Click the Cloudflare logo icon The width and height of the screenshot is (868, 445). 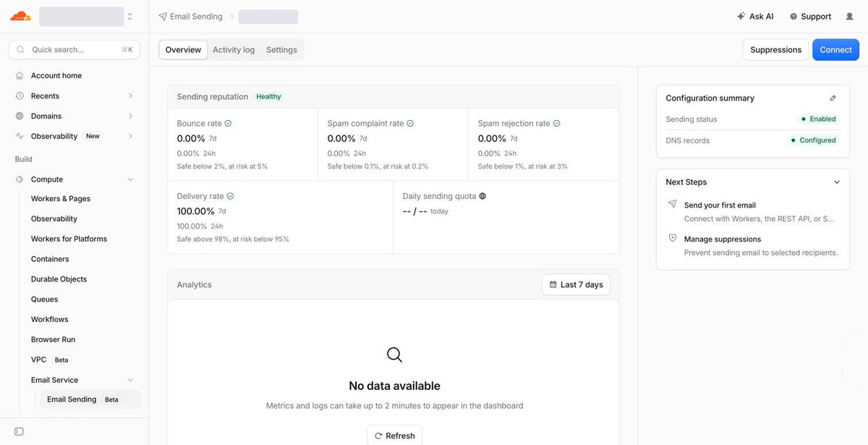click(x=20, y=16)
